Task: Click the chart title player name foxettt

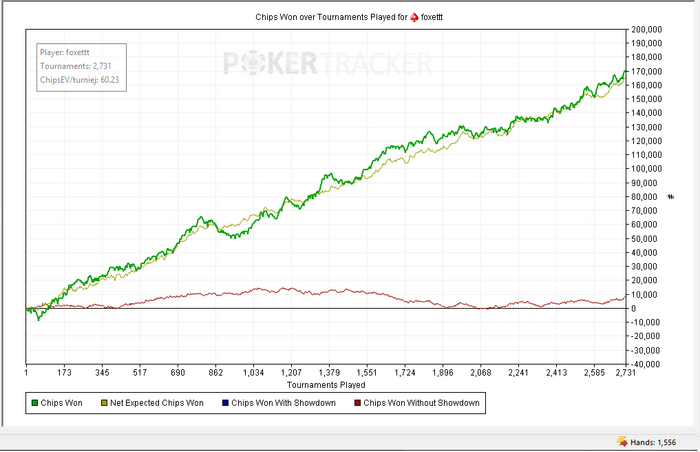Action: [432, 17]
